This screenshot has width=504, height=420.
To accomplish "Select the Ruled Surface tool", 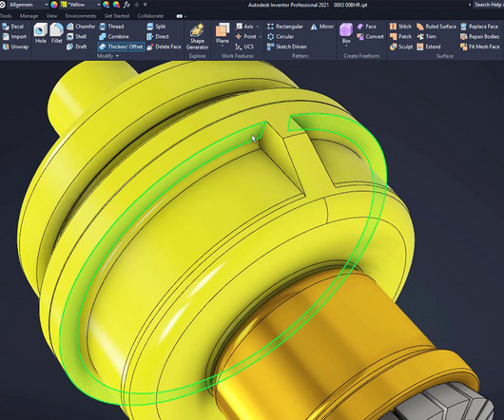I will 436,27.
